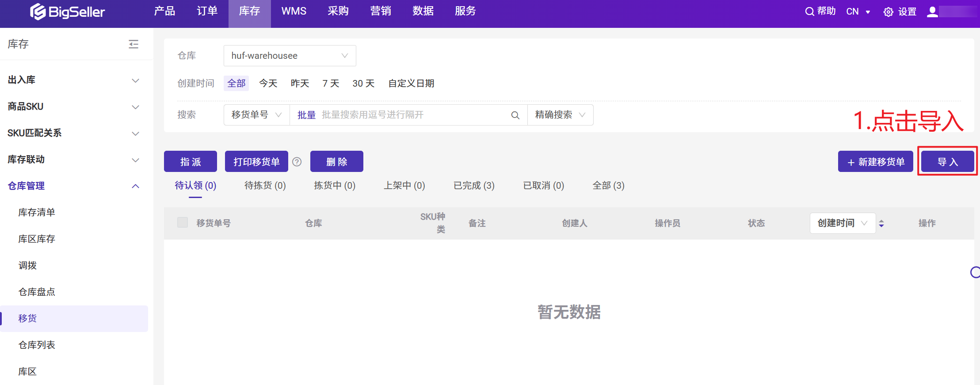Filter 创建时间 by 昨天
The image size is (980, 385).
point(300,83)
